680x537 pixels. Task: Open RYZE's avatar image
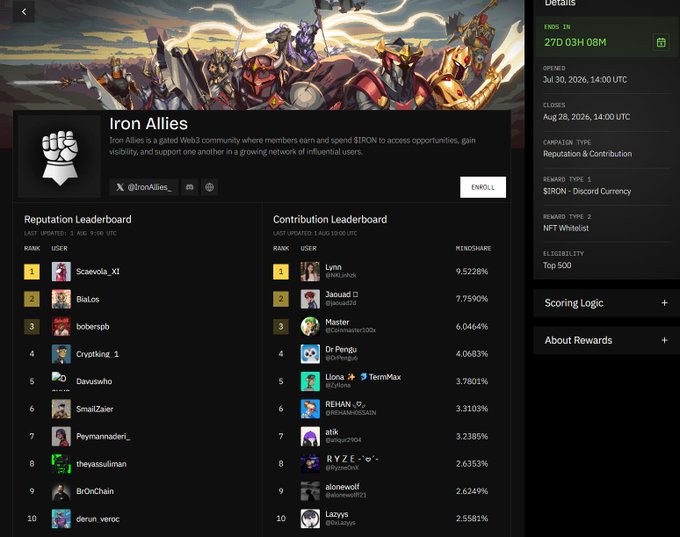310,464
